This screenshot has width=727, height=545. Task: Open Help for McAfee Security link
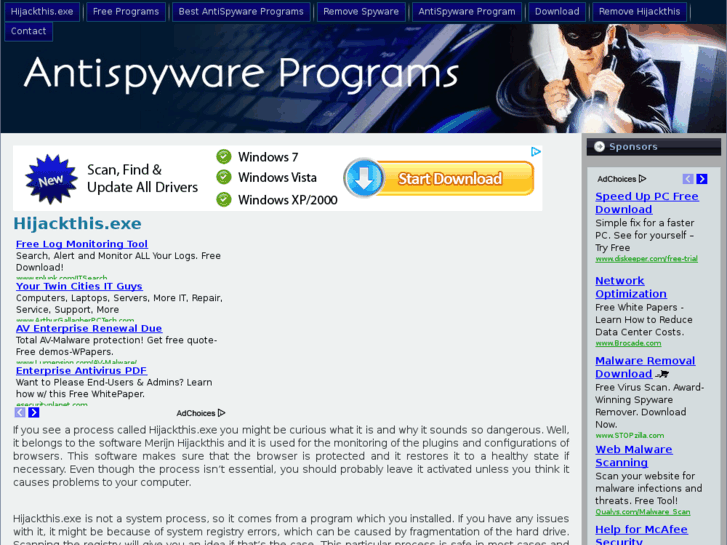[641, 535]
